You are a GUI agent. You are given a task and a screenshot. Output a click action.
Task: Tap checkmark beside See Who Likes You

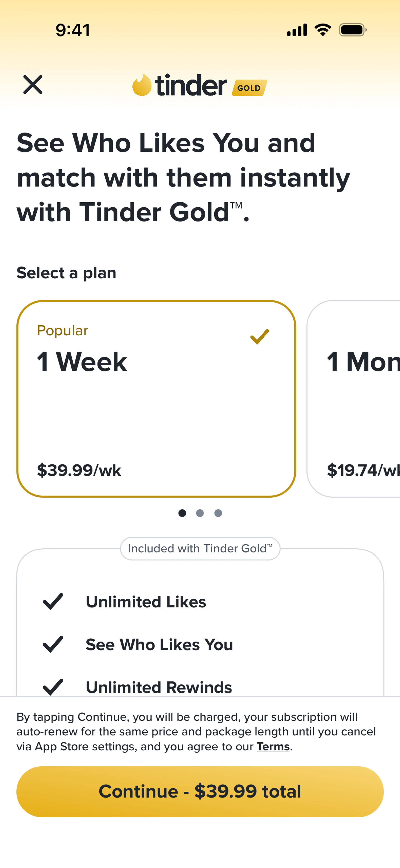(53, 645)
